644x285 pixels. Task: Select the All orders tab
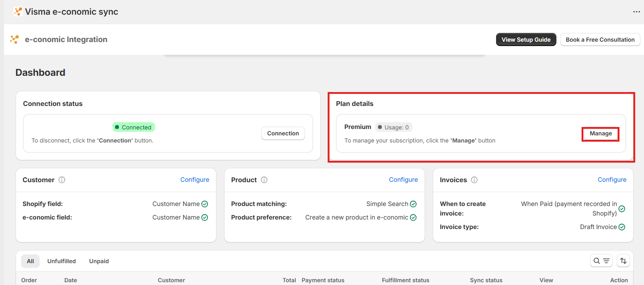(x=31, y=261)
